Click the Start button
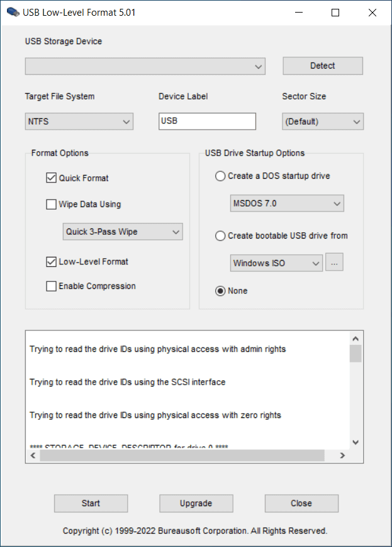The width and height of the screenshot is (392, 547). pyautogui.click(x=91, y=504)
